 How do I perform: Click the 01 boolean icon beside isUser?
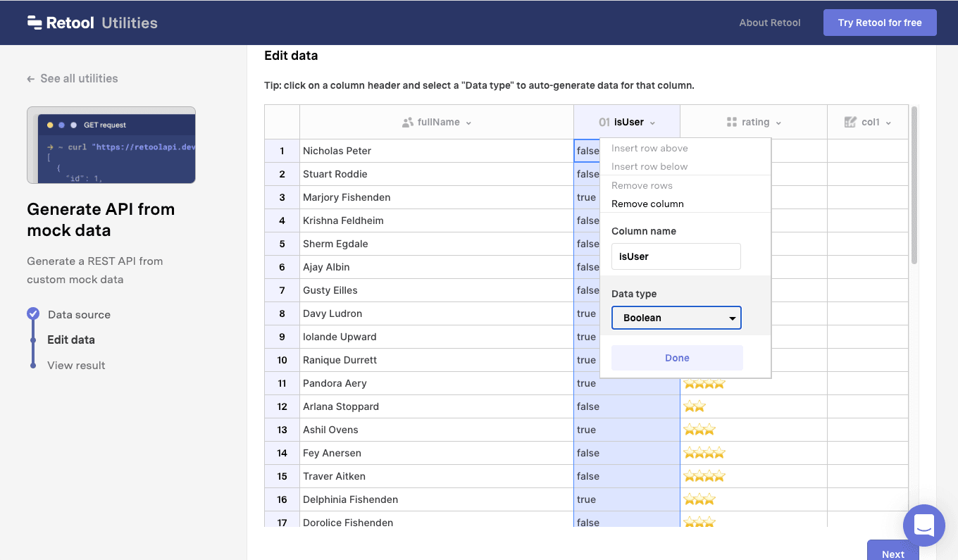[x=604, y=123]
